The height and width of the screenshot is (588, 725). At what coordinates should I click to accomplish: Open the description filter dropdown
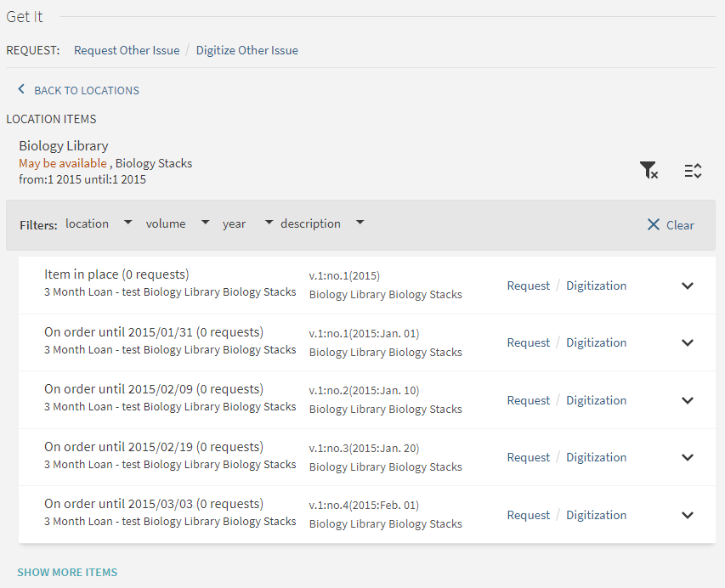322,223
